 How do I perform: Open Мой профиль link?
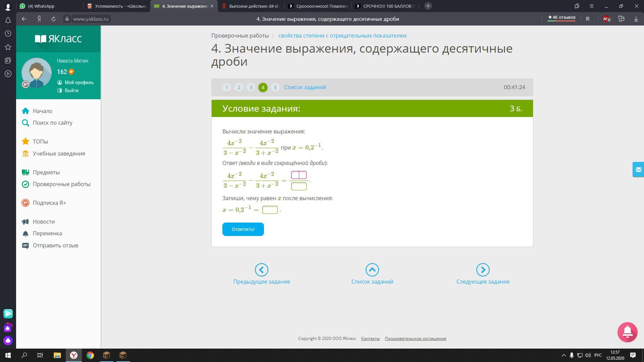(x=79, y=82)
